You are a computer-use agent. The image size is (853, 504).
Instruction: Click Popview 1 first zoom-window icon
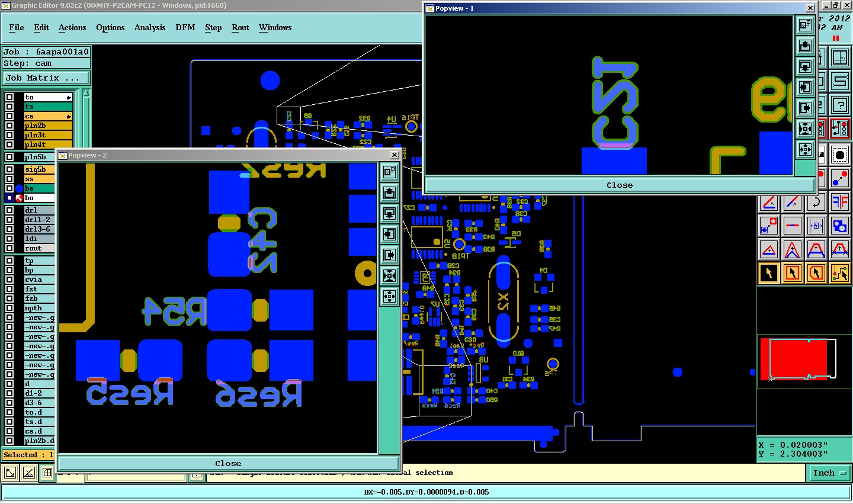pos(805,25)
